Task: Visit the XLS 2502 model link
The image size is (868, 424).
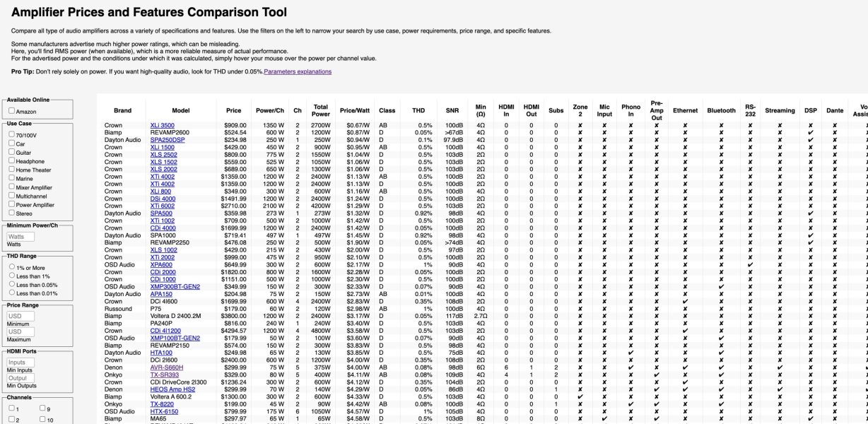Action: pos(164,154)
